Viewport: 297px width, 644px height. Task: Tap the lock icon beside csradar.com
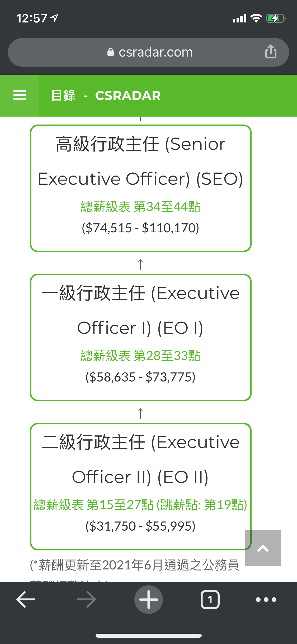111,52
